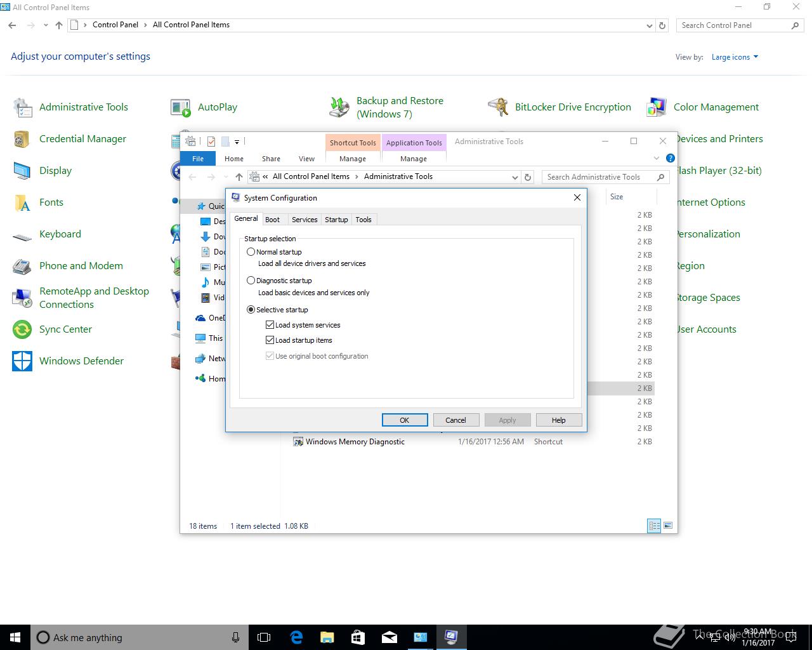Click the Search Control Panel field
The height and width of the screenshot is (650, 812).
(739, 25)
